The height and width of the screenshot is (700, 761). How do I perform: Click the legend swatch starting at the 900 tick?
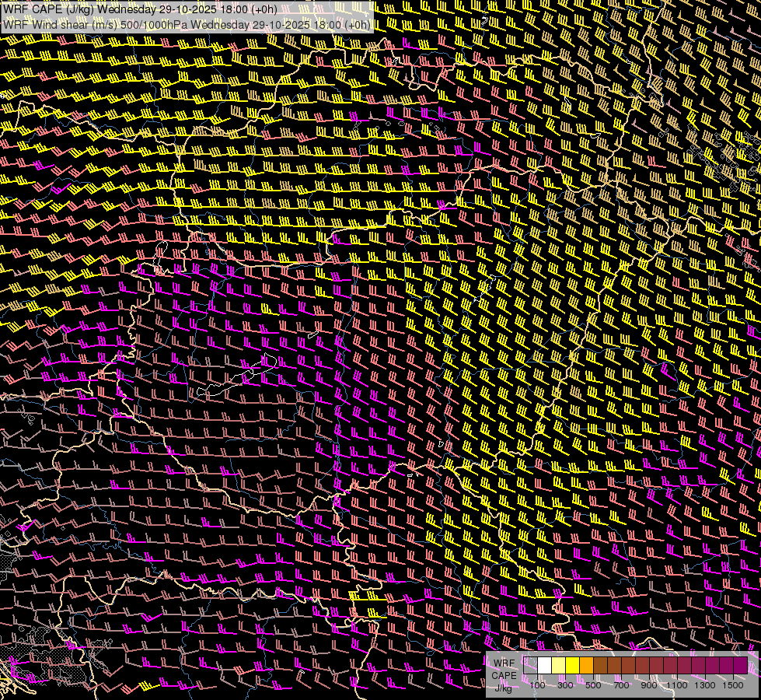(657, 666)
